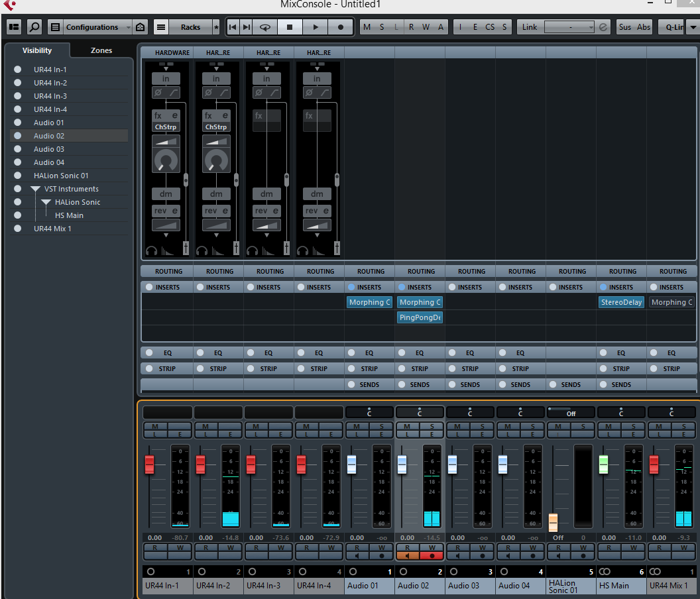
Task: Toggle record enable on Audio 02
Action: coord(432,556)
